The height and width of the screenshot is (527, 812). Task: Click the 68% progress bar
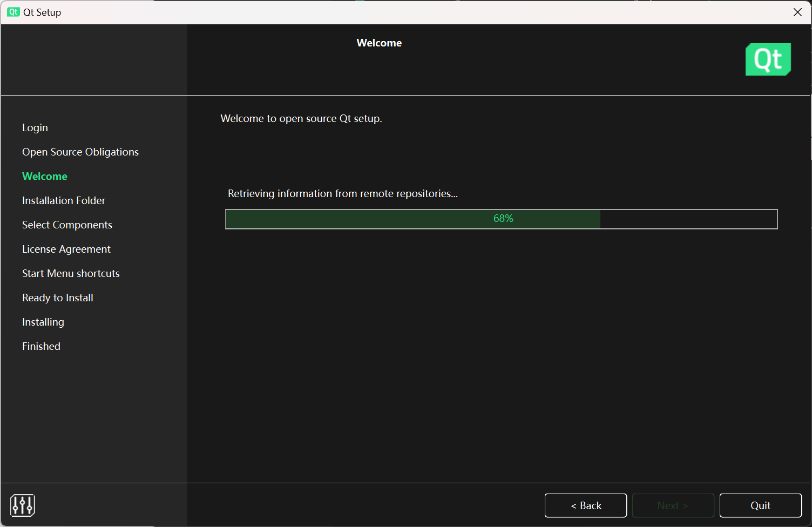(x=502, y=219)
